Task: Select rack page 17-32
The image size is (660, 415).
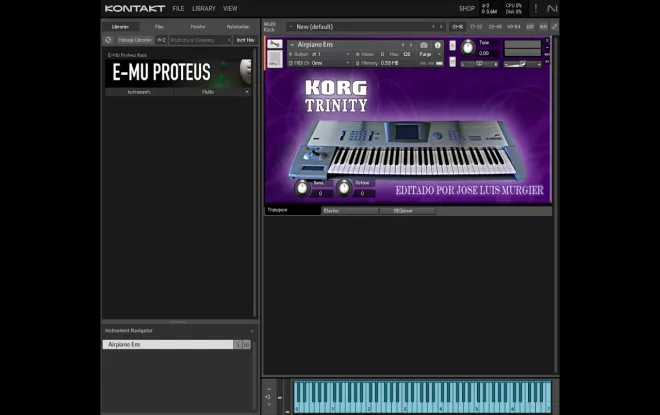Action: coord(476,27)
